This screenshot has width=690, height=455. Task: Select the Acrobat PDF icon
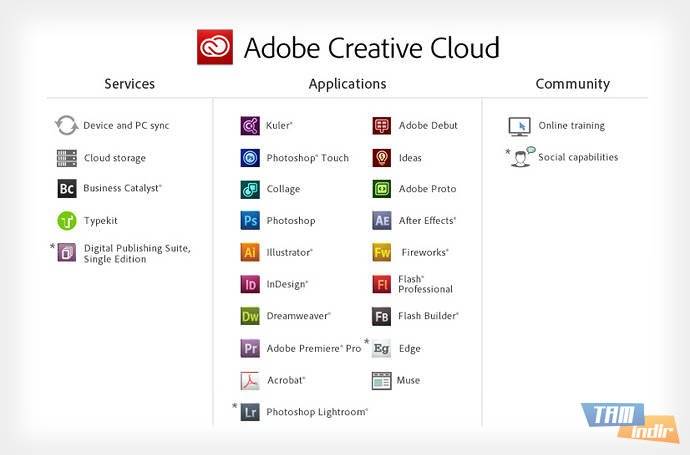click(250, 380)
